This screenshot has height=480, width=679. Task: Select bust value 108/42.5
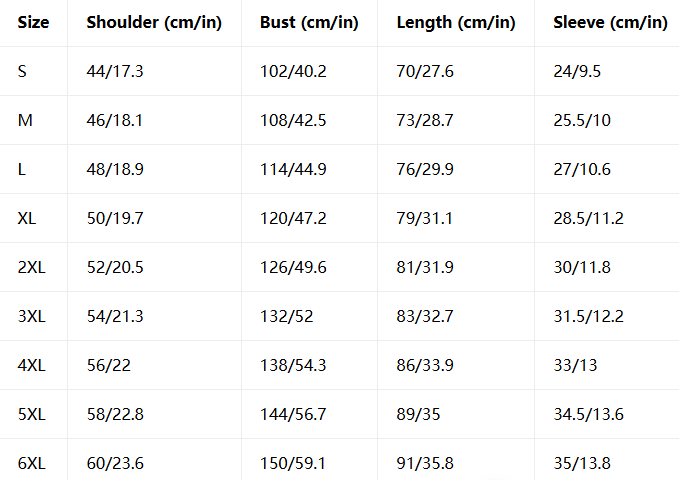(293, 120)
